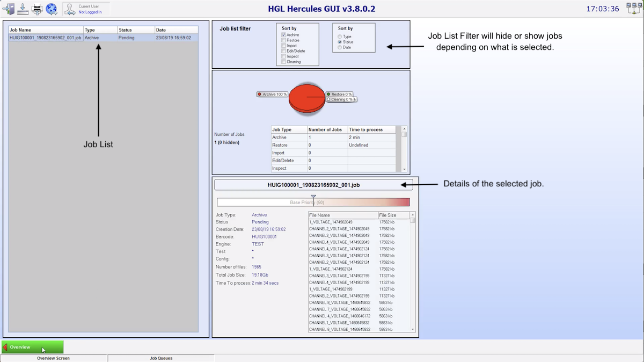644x362 pixels.
Task: Click the red pie chart
Action: tap(308, 98)
